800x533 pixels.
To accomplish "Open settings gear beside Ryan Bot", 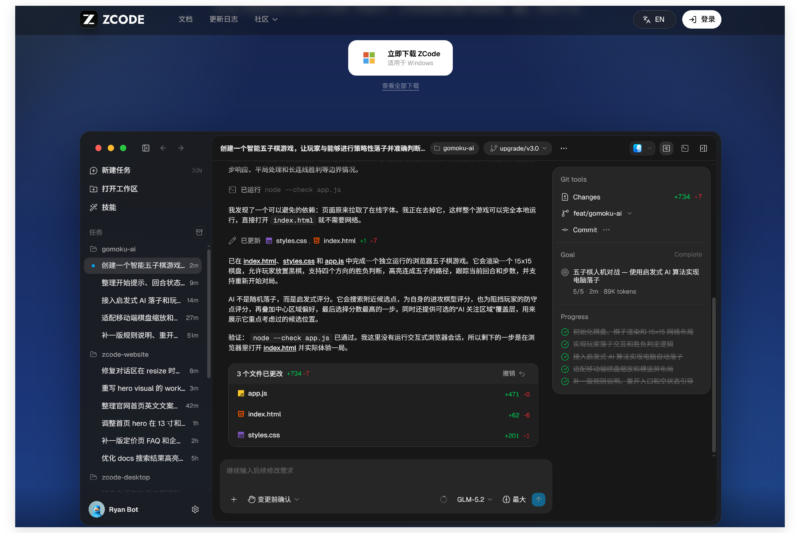I will pos(195,509).
